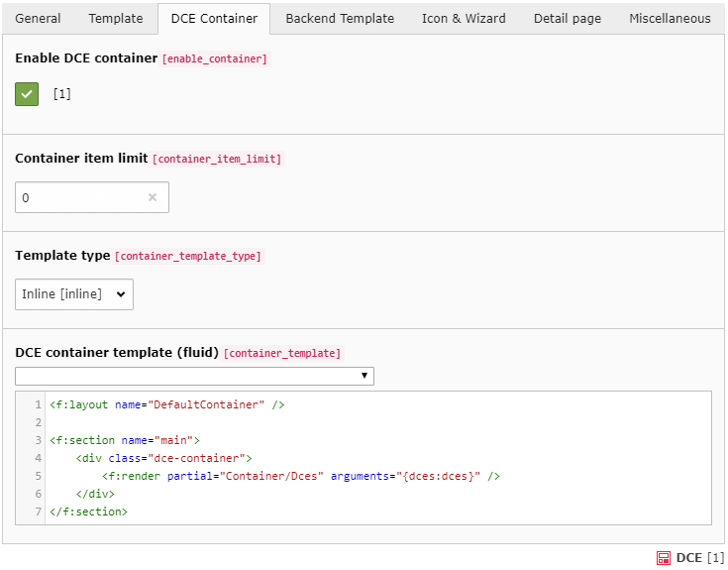Click the Enable DCE container label

[86, 58]
